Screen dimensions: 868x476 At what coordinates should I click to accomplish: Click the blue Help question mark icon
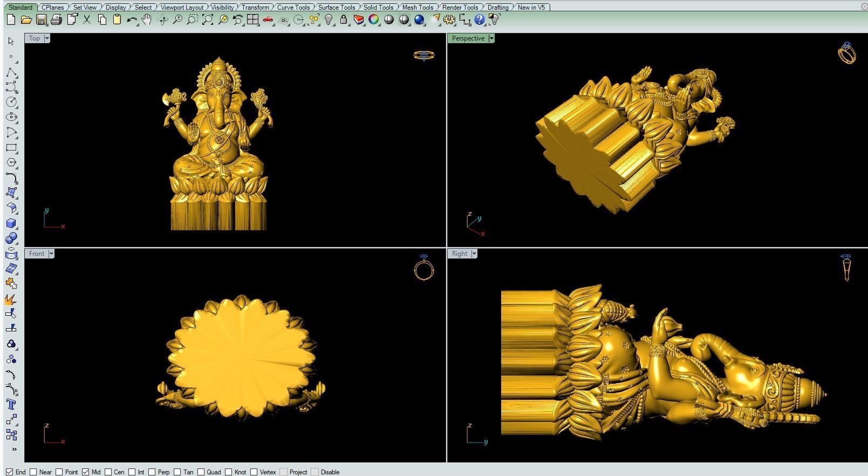click(x=479, y=19)
